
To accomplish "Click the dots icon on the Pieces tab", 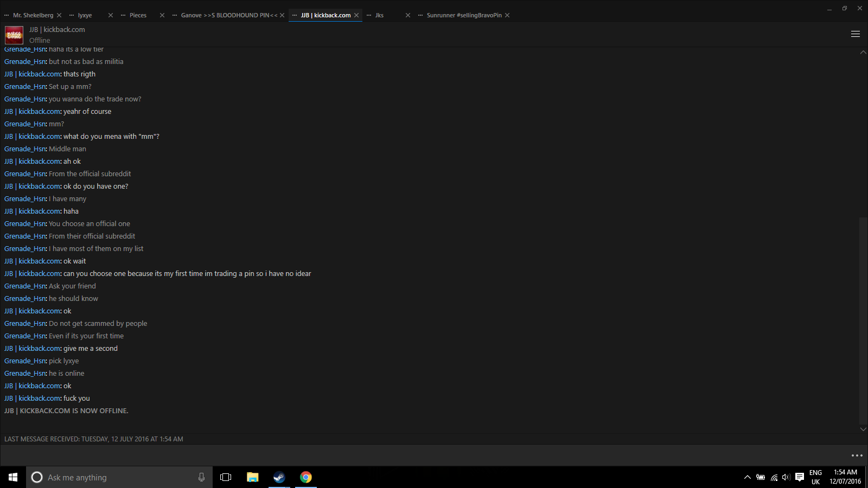I will point(123,15).
